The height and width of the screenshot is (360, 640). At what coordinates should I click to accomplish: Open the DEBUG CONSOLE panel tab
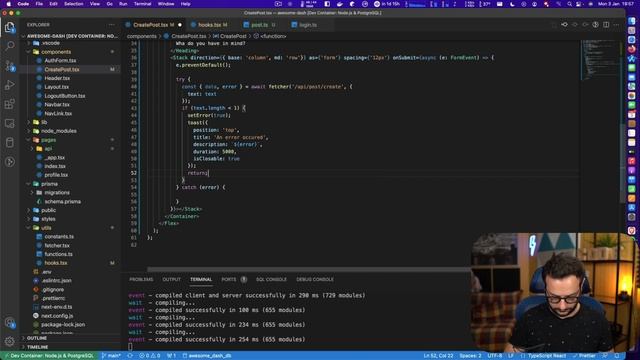click(x=315, y=280)
